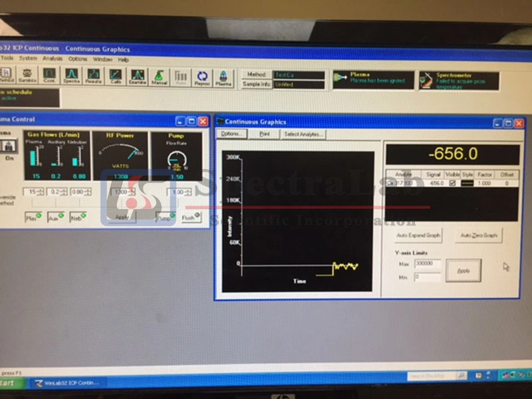This screenshot has height=399, width=532.
Task: Open the Analysis menu
Action: (x=53, y=59)
